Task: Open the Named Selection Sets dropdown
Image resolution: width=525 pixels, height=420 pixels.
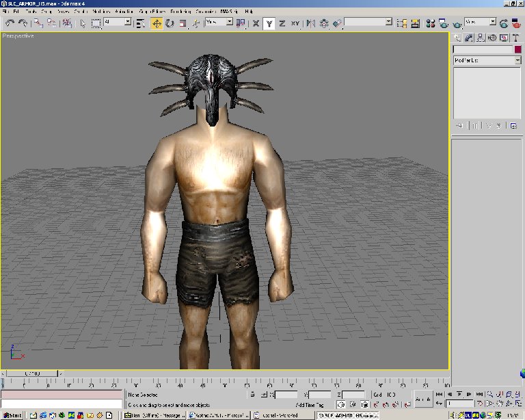Action: point(368,22)
